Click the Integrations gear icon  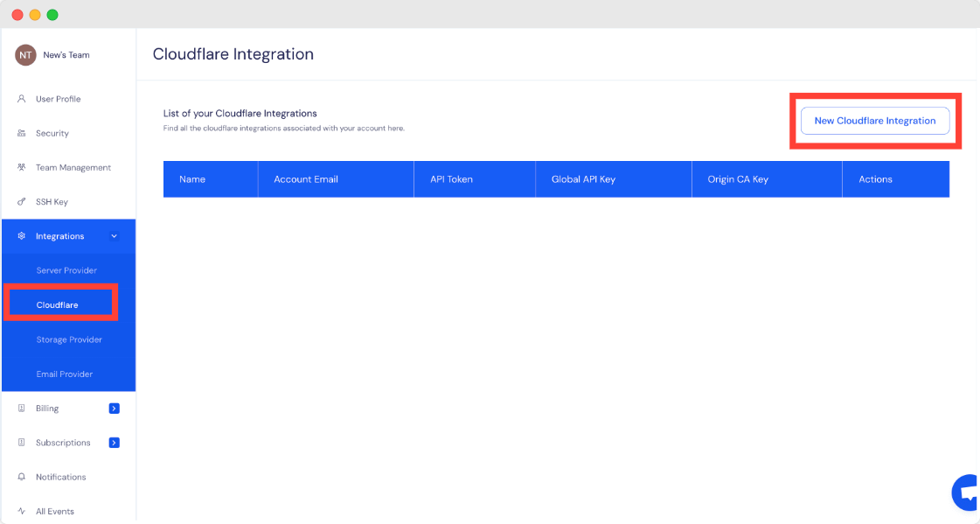click(20, 235)
